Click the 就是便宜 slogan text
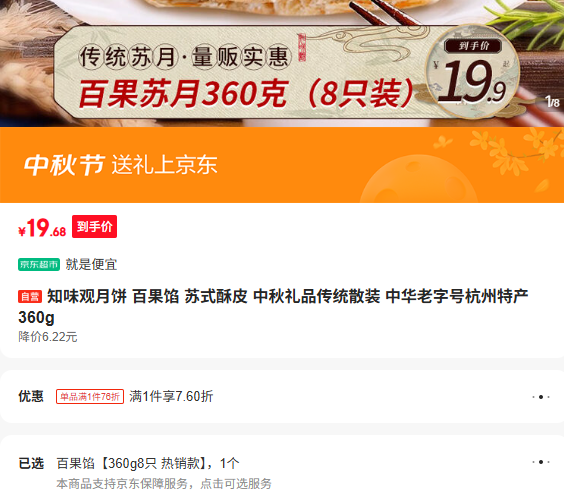Image resolution: width=564 pixels, height=493 pixels. click(x=91, y=265)
